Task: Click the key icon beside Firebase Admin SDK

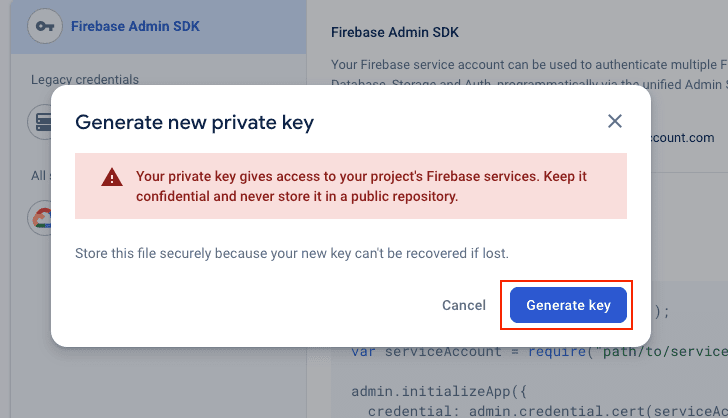Action: point(45,26)
